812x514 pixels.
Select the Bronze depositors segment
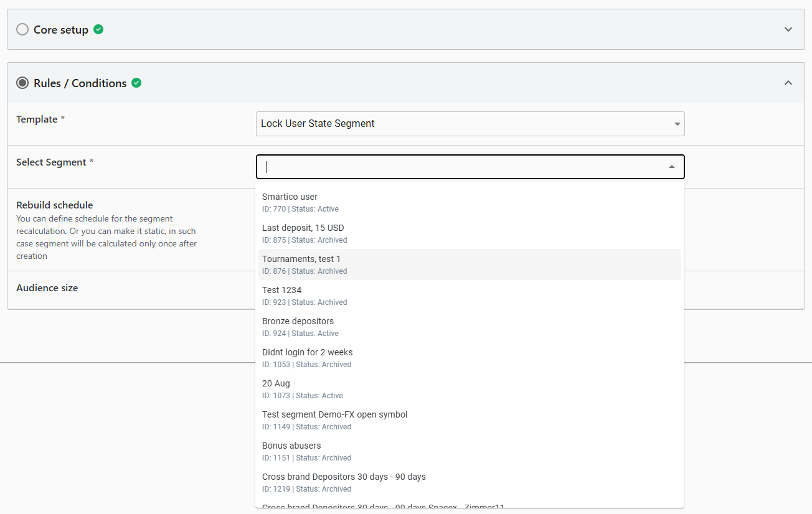pos(470,327)
